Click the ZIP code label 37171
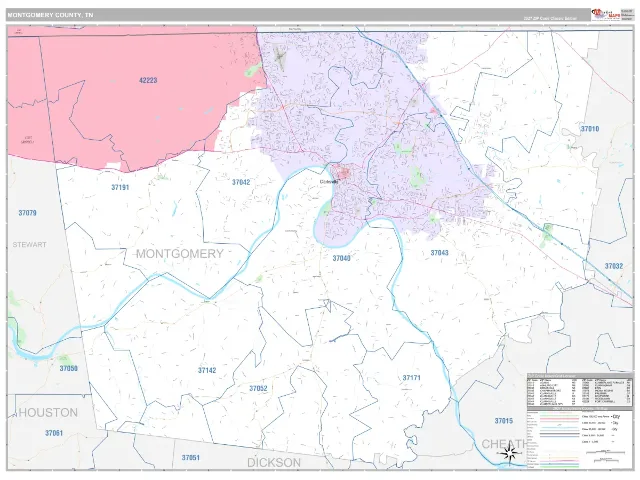Screen dimensions: 640x480 pyautogui.click(x=411, y=378)
